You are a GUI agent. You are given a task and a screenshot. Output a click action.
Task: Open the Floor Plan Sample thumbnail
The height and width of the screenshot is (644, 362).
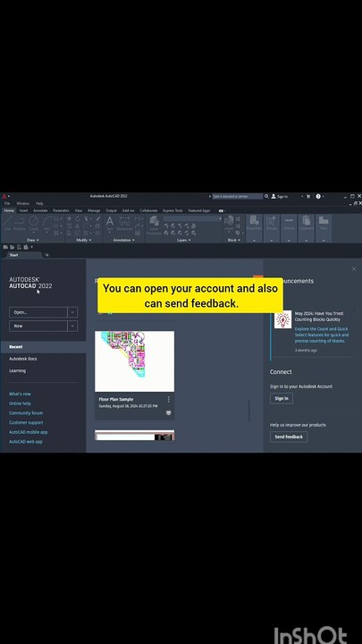[135, 361]
